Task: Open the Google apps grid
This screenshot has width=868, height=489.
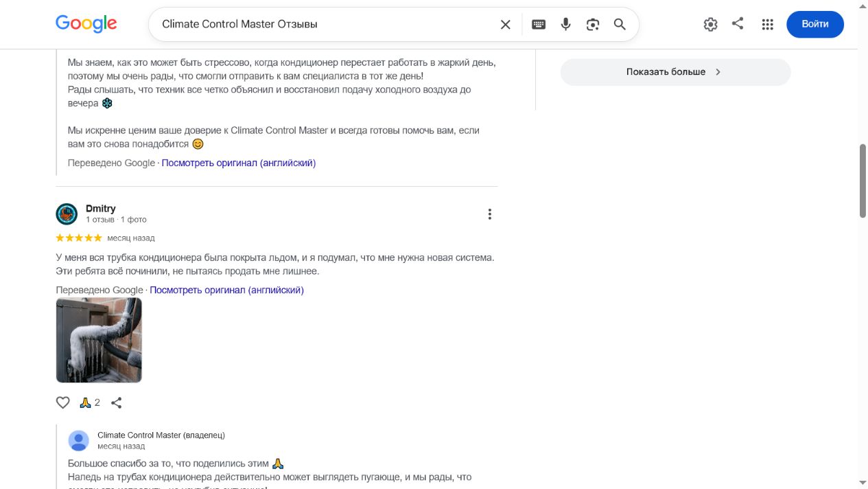Action: [x=768, y=25]
